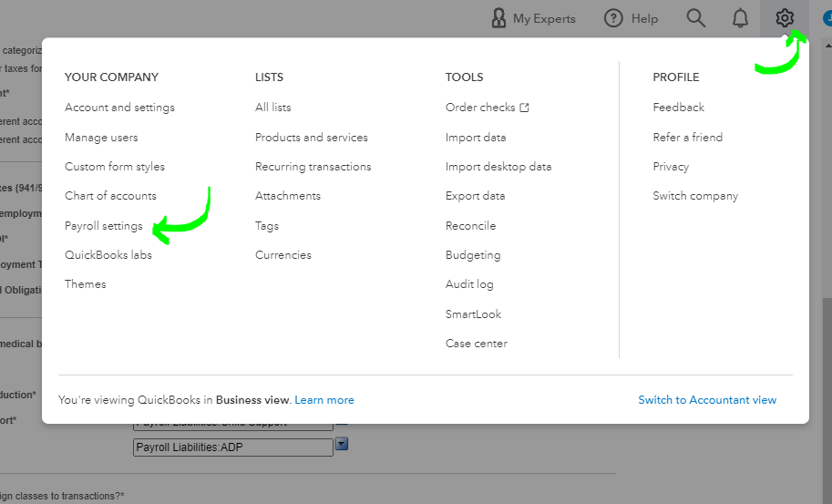This screenshot has height=504, width=832.
Task: Open the notifications bell
Action: [740, 18]
